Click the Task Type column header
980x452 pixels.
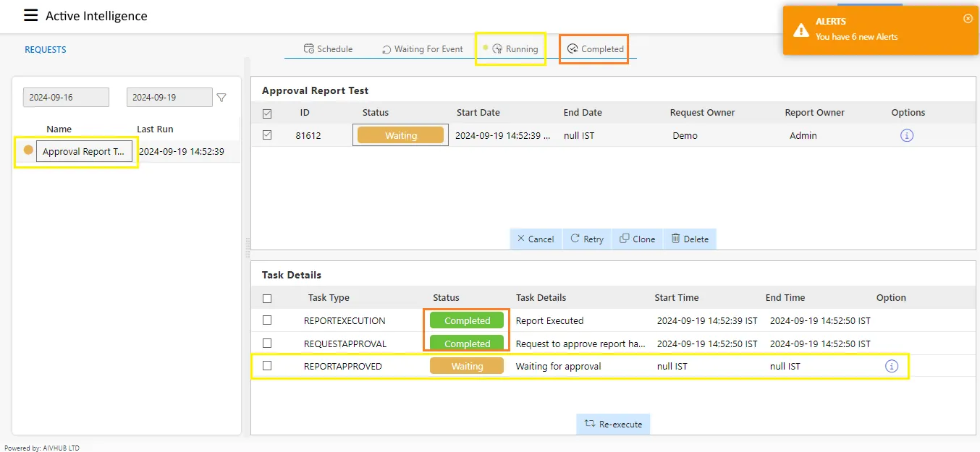coord(329,297)
